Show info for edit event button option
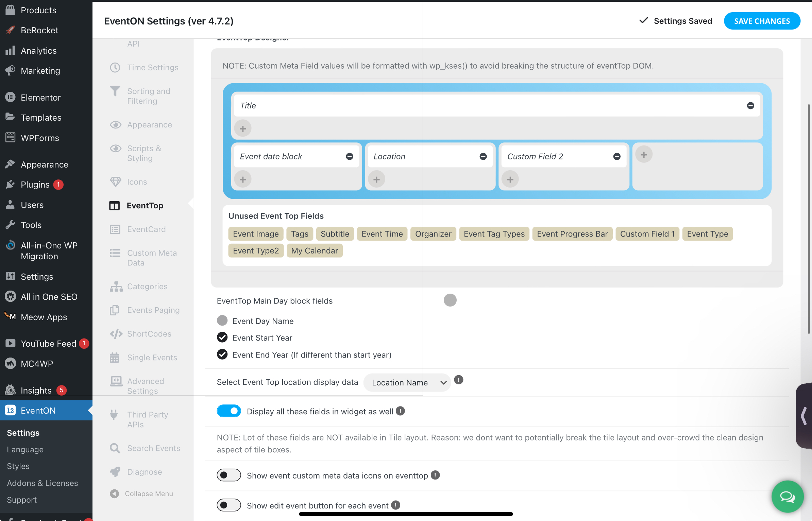 (x=395, y=505)
